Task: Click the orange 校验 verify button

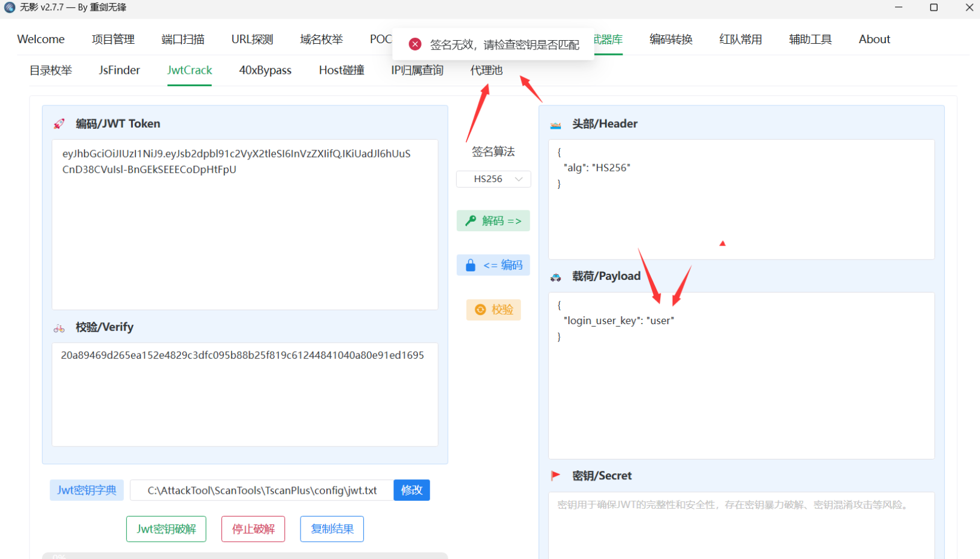Action: [x=494, y=310]
